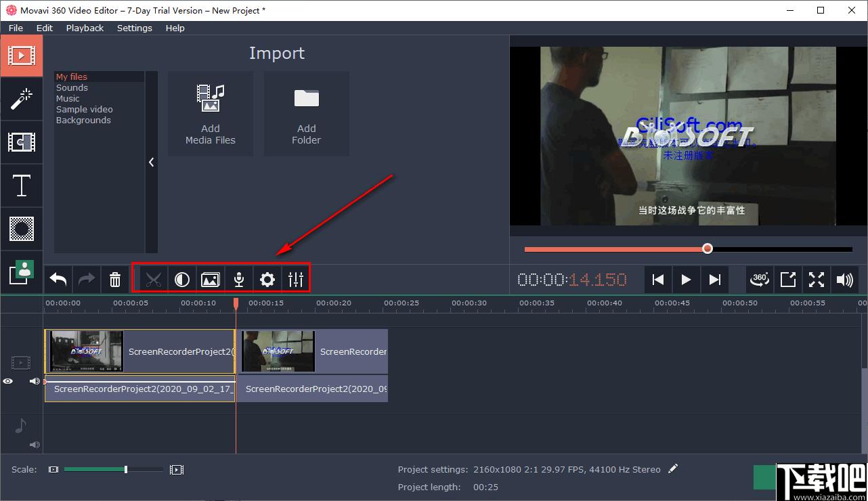Click Add Folder tile
868x501 pixels.
point(307,114)
